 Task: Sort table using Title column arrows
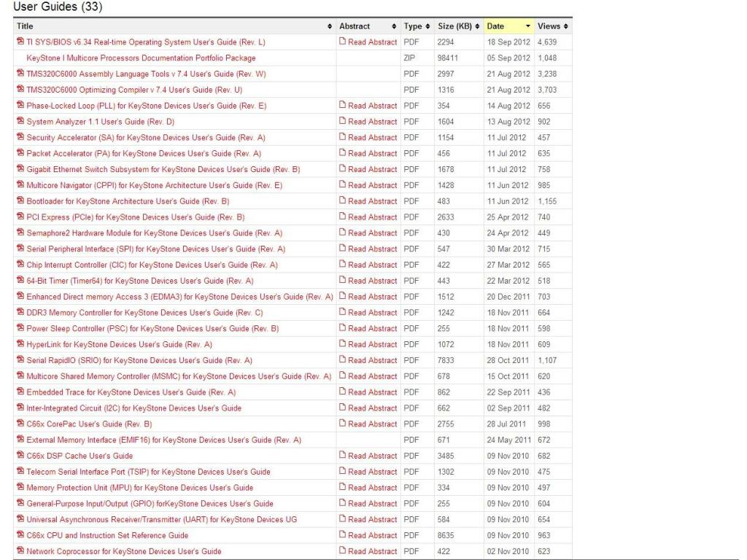[x=330, y=26]
